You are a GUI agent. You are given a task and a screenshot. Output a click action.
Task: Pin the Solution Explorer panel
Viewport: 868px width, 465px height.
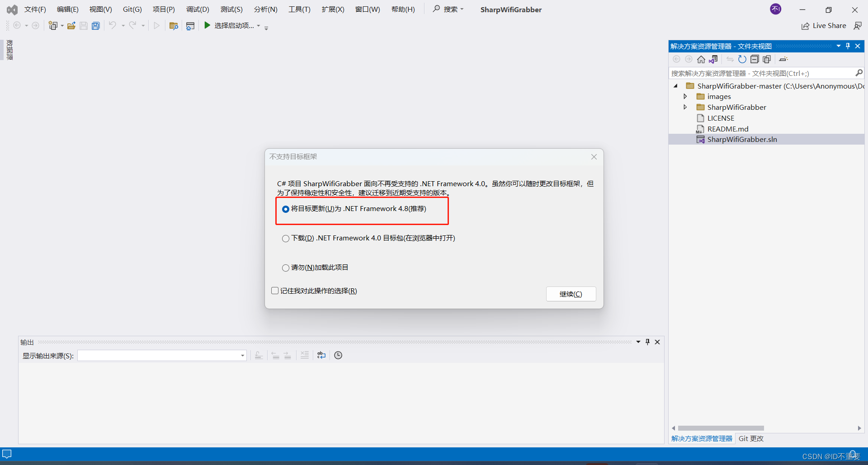click(x=848, y=46)
